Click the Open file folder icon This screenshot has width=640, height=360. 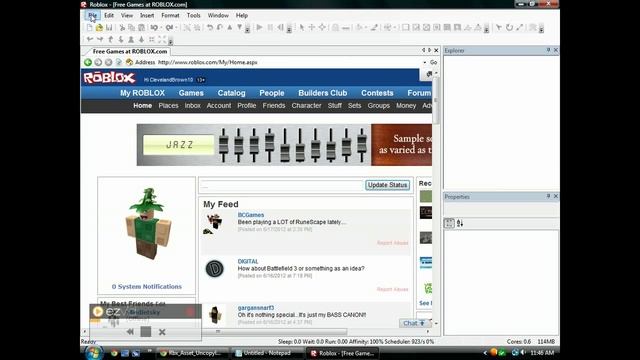coord(99,27)
